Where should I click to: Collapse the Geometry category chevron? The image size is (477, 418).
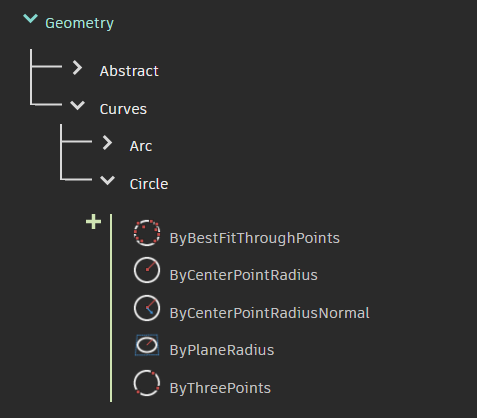(30, 18)
